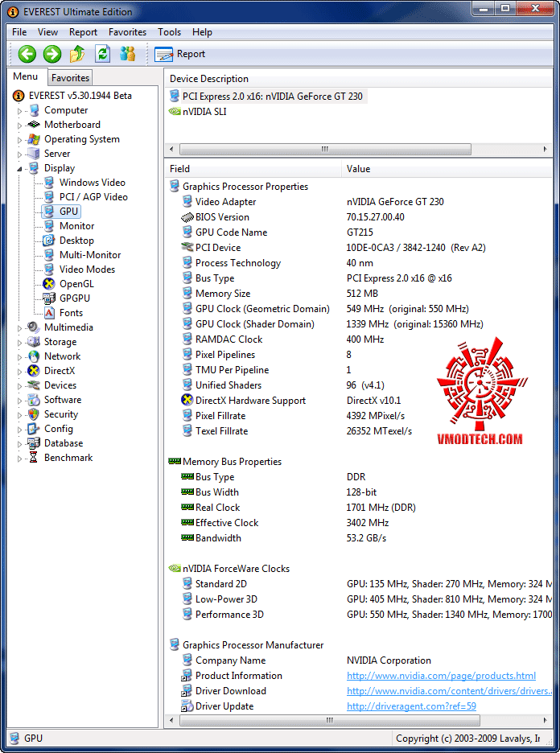The height and width of the screenshot is (753, 560).
Task: Switch to the Menu tab in sidebar
Action: click(x=26, y=76)
